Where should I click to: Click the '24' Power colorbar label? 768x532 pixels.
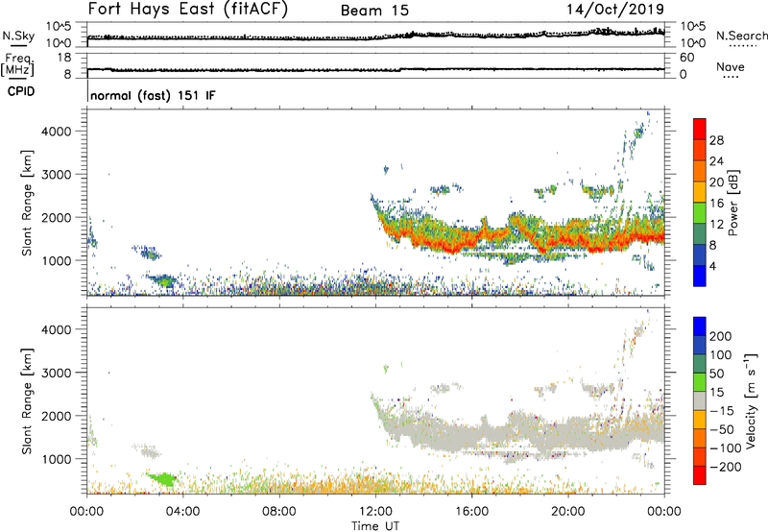pos(716,161)
